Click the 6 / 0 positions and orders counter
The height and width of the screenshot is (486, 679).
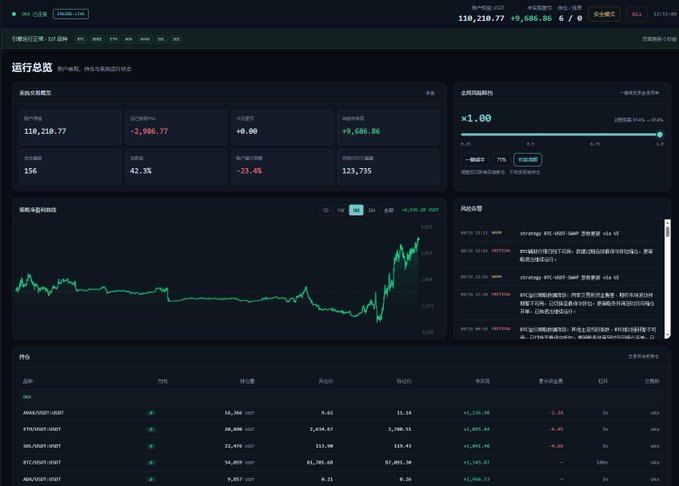[x=570, y=18]
